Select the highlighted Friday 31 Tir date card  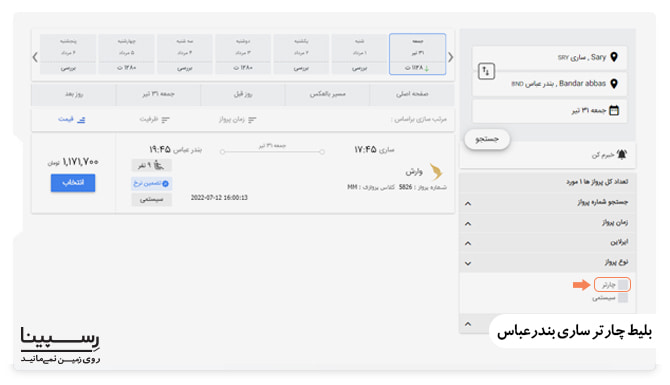click(x=417, y=54)
